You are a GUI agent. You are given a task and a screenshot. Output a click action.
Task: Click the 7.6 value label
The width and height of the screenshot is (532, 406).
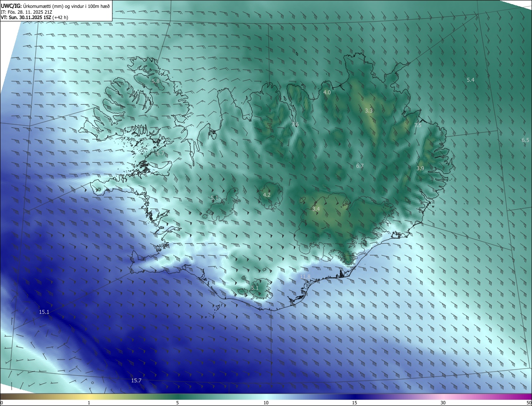click(x=295, y=125)
